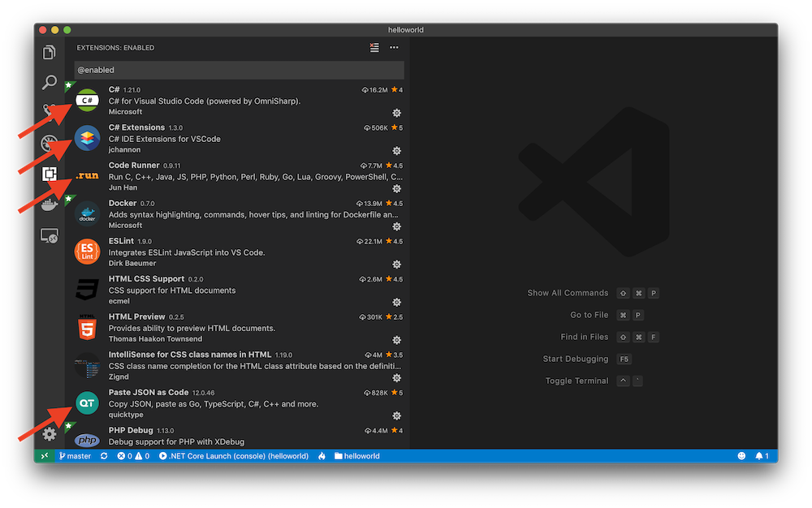Screen dimensions: 812x508
Task: Clear the extensions search results
Action: pos(374,48)
